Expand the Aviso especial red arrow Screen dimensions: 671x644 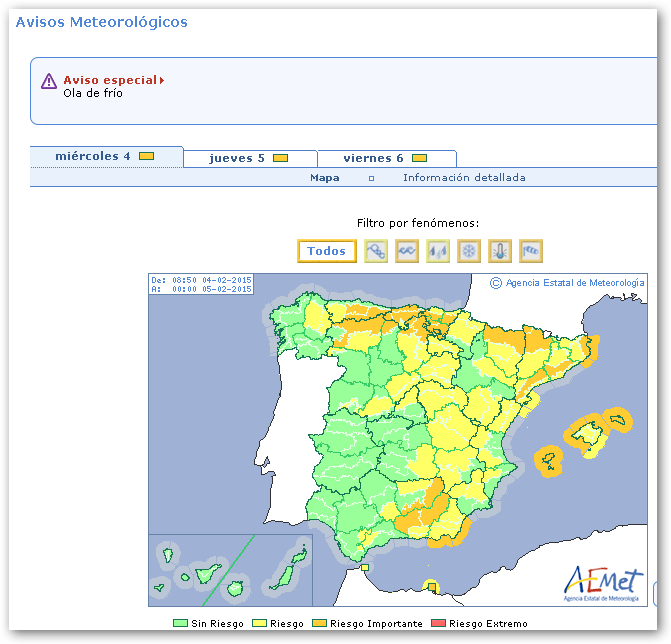point(162,80)
